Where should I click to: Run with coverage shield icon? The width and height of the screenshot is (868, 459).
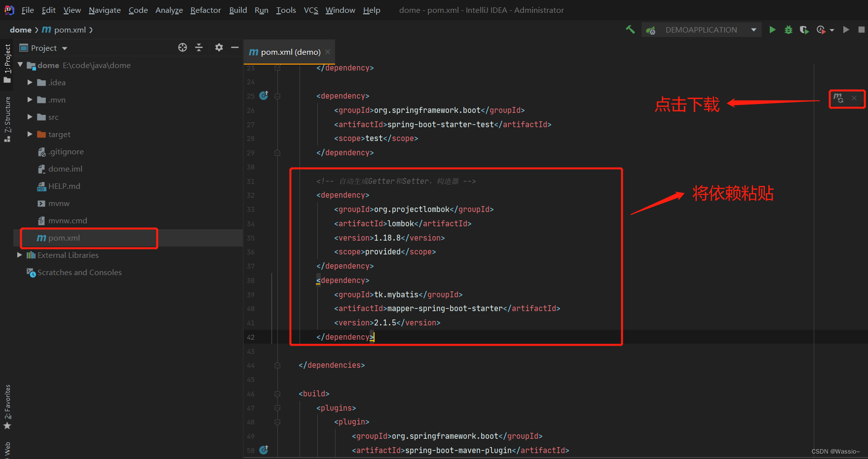tap(804, 30)
